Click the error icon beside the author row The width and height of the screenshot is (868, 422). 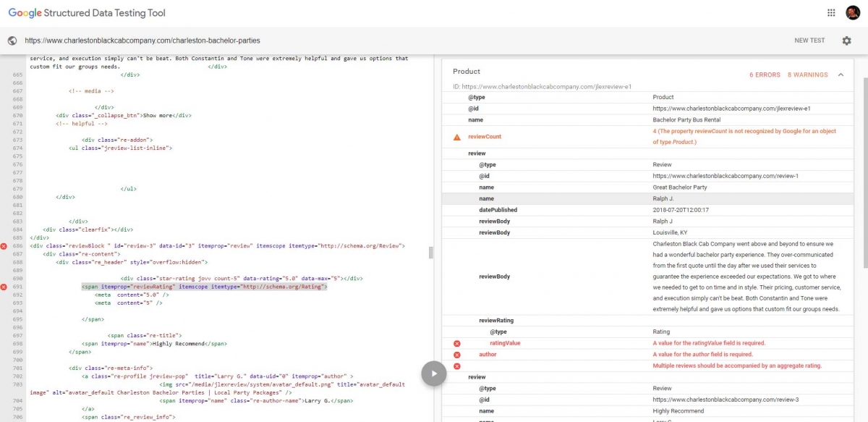click(456, 355)
